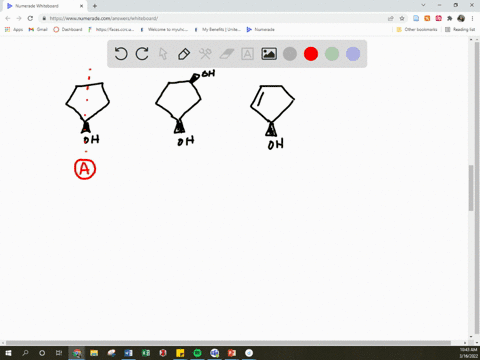Screen dimensions: 480x360
Task: Open Cortana from the taskbar
Action: [x=42, y=353]
